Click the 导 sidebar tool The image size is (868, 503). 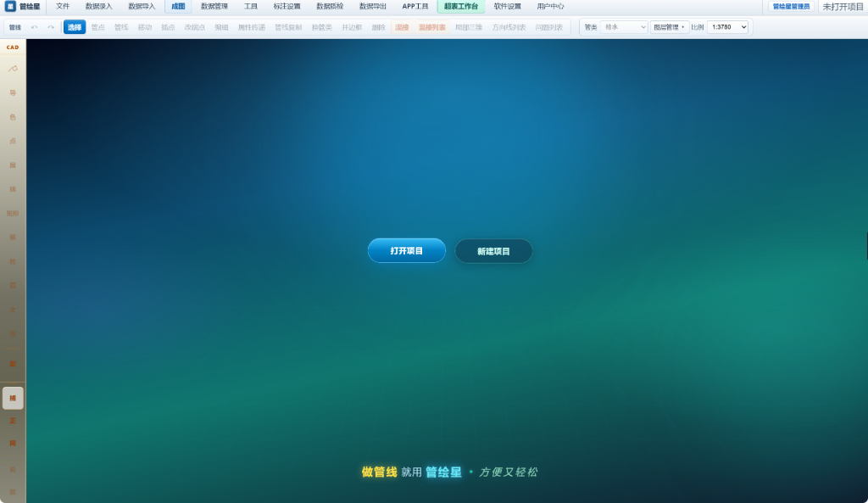[x=13, y=93]
